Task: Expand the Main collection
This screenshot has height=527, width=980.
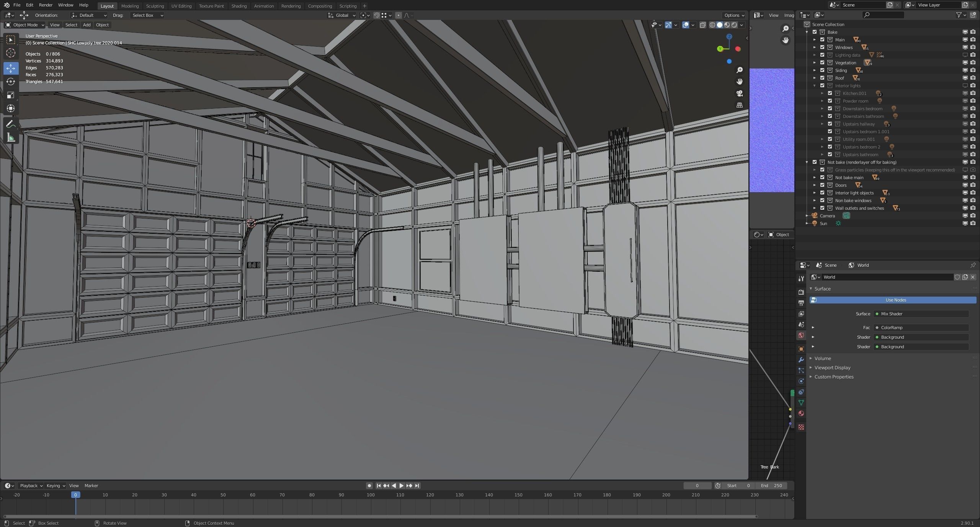Action: [814, 40]
